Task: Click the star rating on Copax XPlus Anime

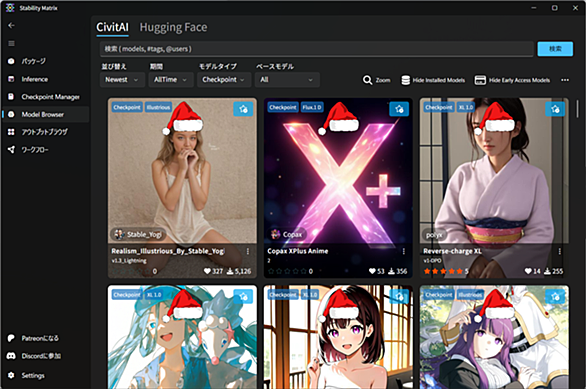Action: pyautogui.click(x=287, y=271)
